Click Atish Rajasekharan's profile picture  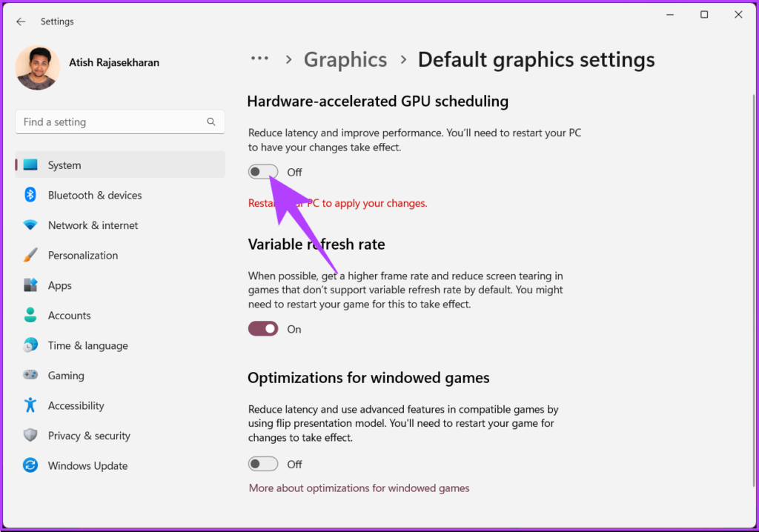pos(37,67)
